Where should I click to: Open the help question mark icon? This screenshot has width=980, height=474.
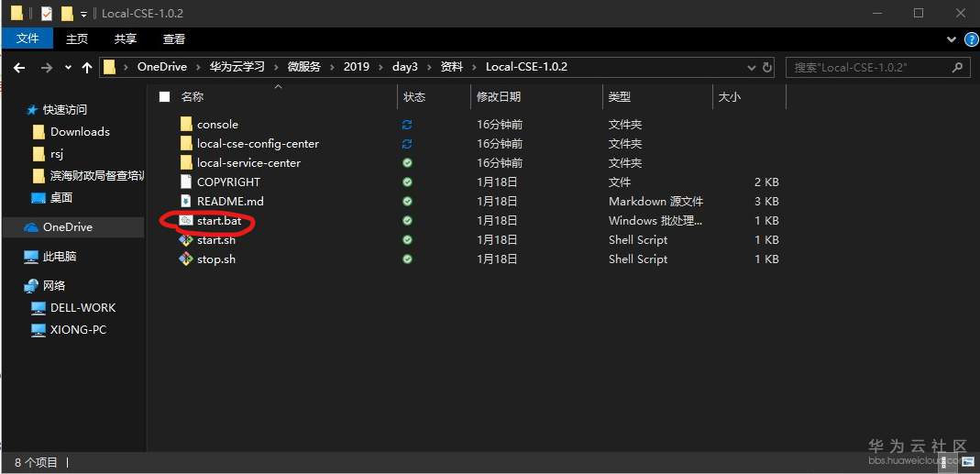coord(971,39)
